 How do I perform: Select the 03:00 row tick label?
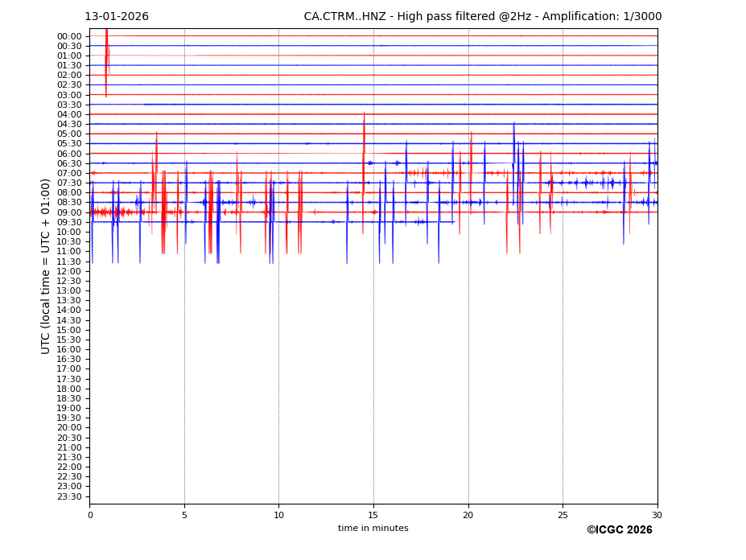[x=69, y=95]
